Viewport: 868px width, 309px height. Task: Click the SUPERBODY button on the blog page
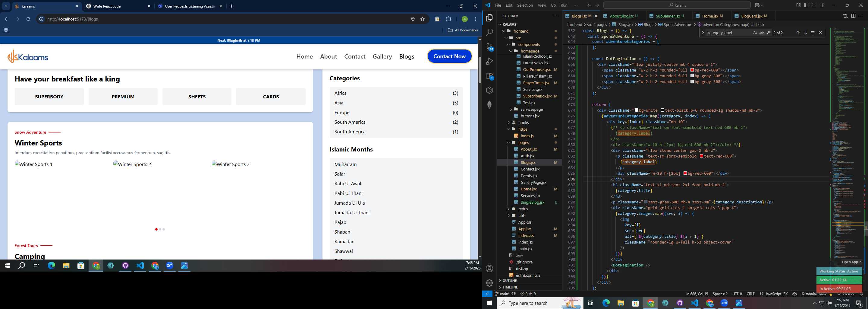(x=49, y=97)
